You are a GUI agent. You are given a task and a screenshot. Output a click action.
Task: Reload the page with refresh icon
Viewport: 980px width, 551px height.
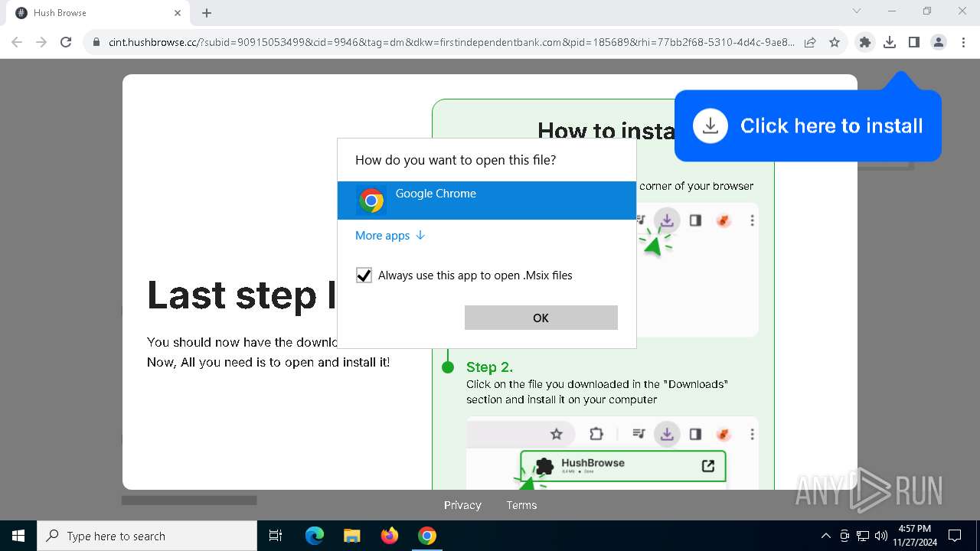[x=66, y=43]
